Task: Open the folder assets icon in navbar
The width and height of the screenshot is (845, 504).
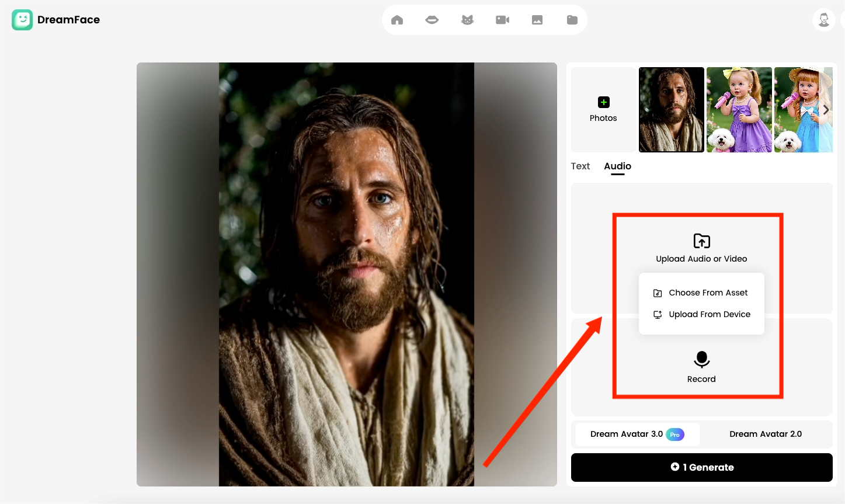Action: click(572, 20)
